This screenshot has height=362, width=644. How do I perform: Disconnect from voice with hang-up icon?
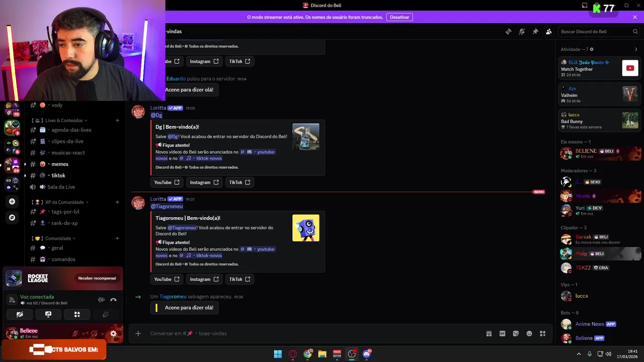coord(113,300)
